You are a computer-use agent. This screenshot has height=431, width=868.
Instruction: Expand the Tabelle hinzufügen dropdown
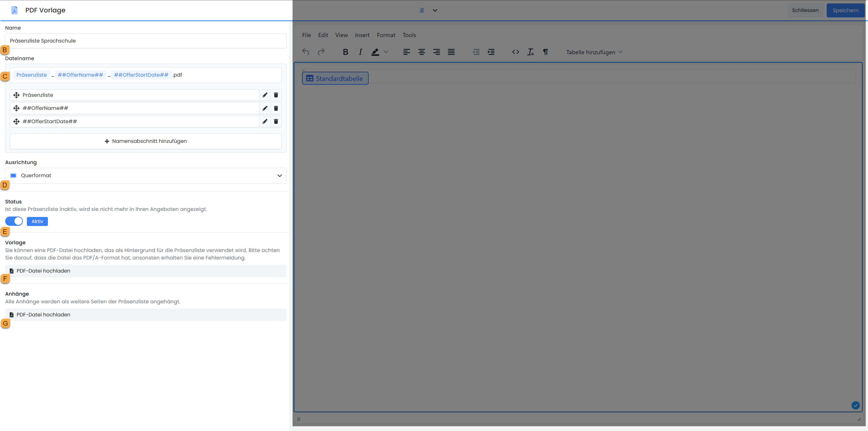(594, 52)
